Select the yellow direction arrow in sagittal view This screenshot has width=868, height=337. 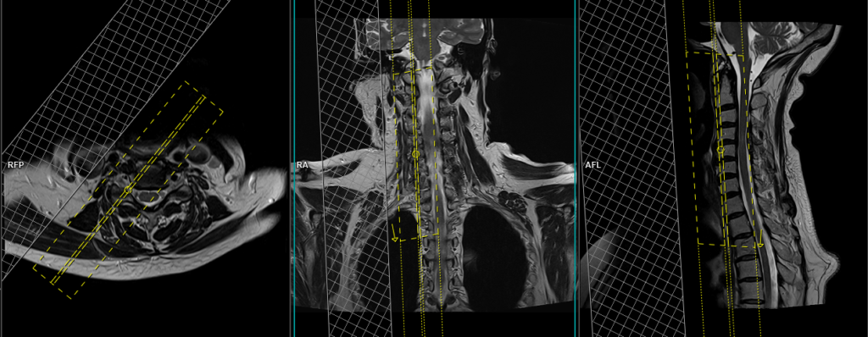(760, 239)
